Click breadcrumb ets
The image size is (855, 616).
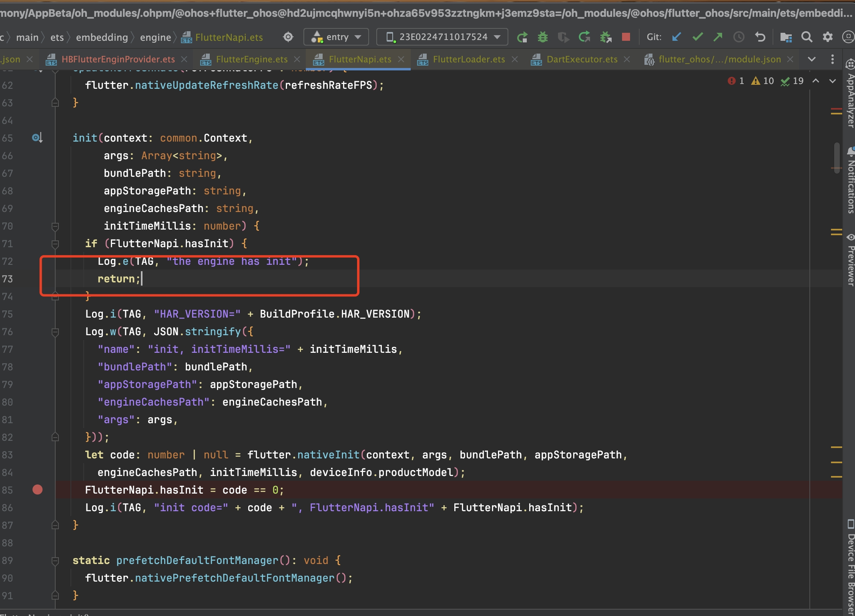click(57, 37)
